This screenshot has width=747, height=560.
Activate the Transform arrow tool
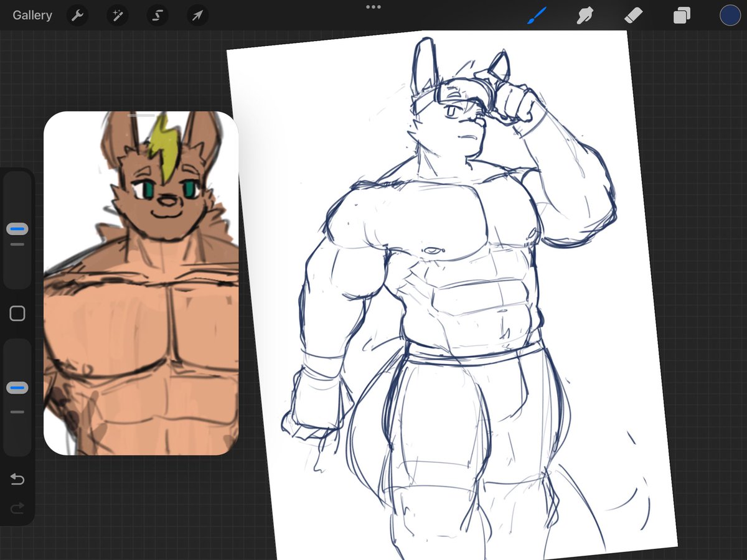[x=197, y=16]
